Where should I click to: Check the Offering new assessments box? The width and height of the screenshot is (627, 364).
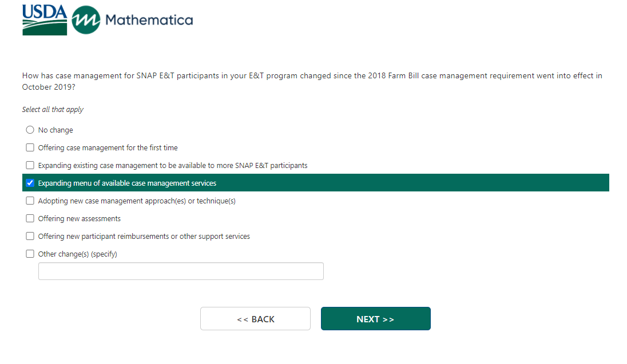tap(30, 218)
